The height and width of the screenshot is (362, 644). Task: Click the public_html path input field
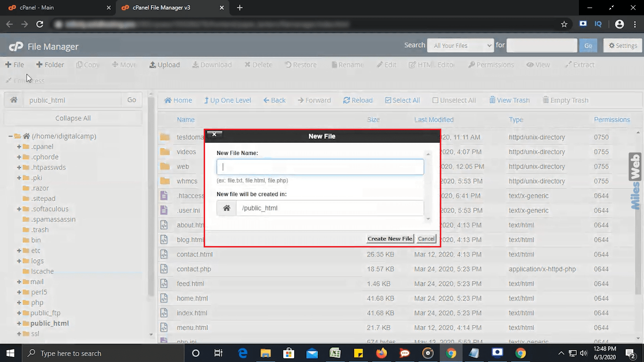(x=72, y=100)
